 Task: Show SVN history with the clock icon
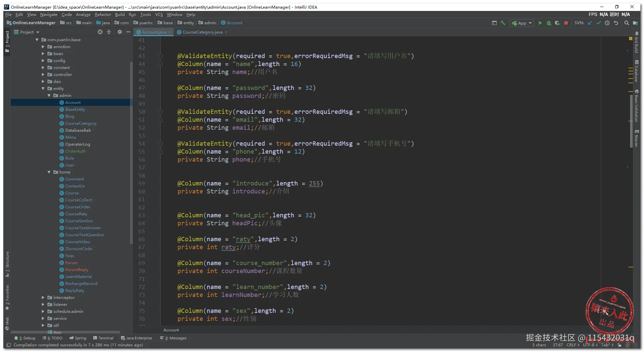pyautogui.click(x=607, y=23)
